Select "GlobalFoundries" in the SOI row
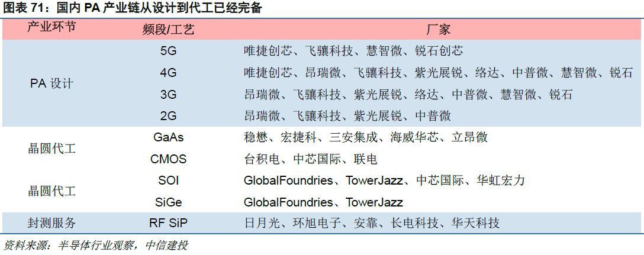Image resolution: width=644 pixels, height=255 pixels. coord(288,180)
